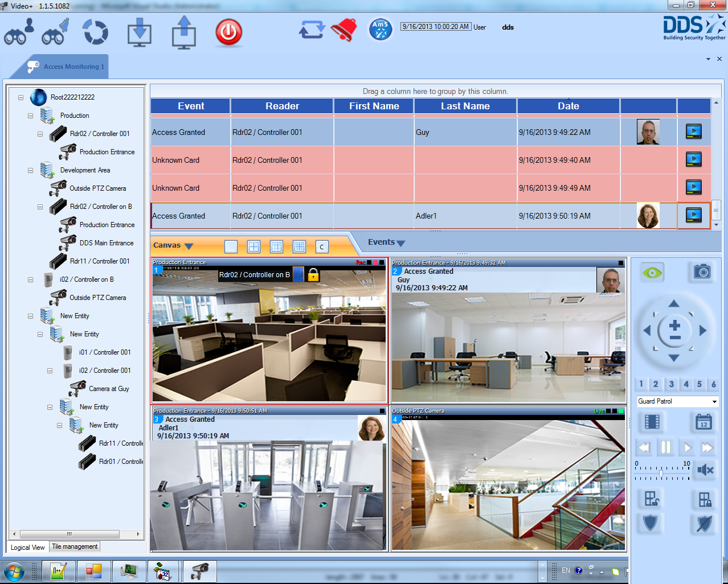Collapse the Production tree node

(x=31, y=116)
